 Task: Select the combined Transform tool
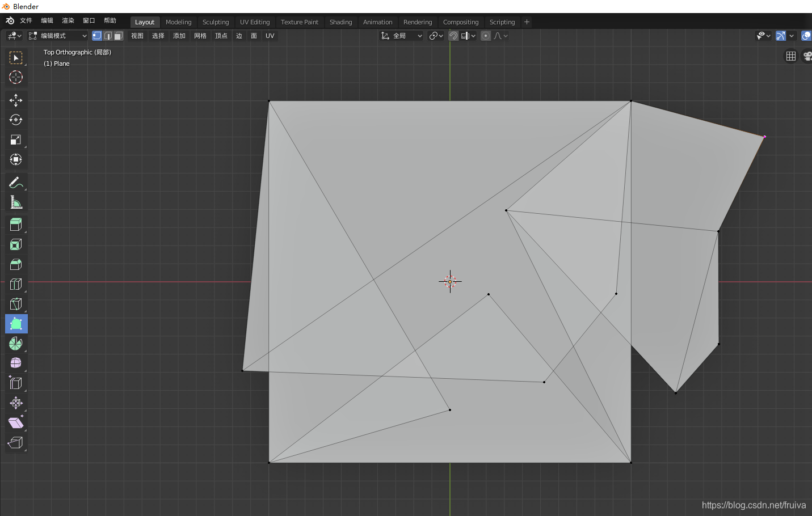point(16,159)
